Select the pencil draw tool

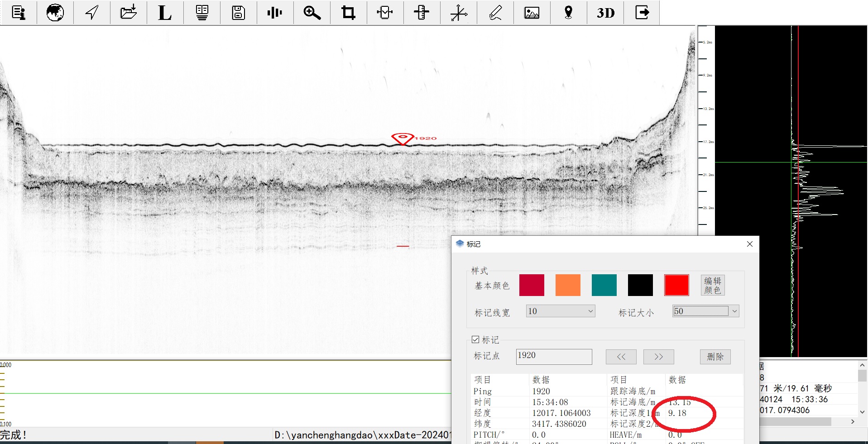[495, 13]
